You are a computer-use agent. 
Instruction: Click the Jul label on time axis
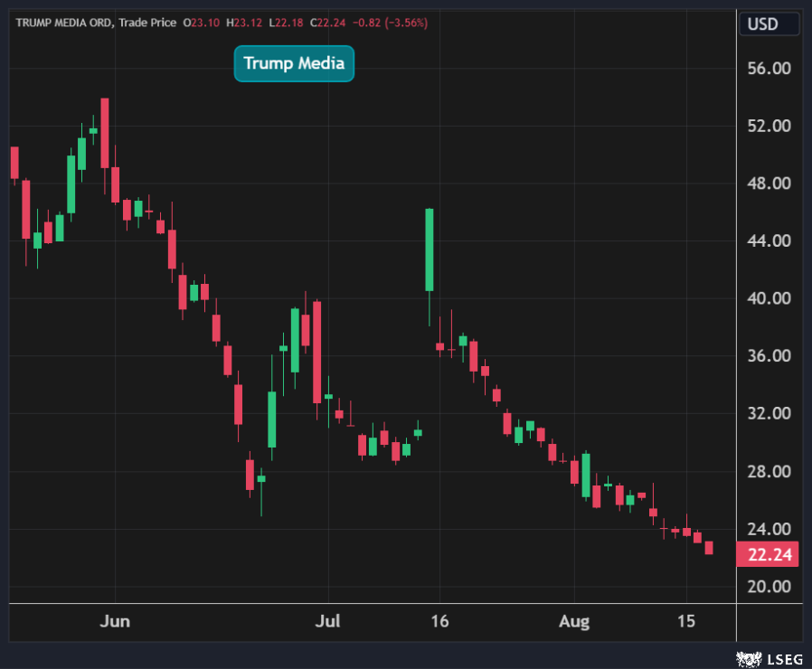[x=327, y=621]
